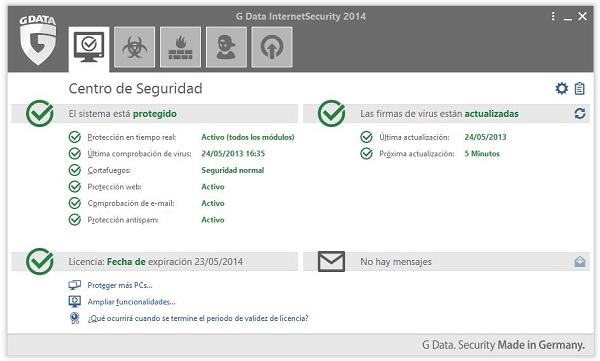Open the protocols clipboard icon
600x361 pixels.
[580, 88]
